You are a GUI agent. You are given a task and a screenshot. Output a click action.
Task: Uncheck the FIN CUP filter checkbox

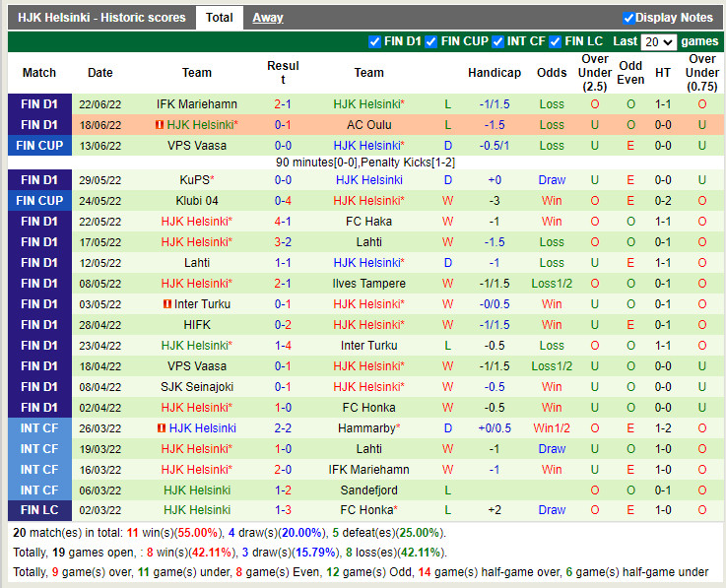(431, 41)
